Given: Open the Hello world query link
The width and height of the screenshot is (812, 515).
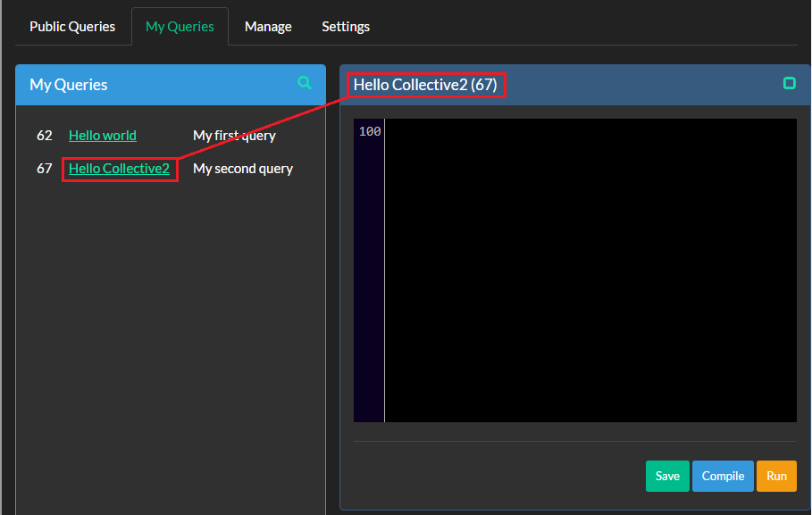Looking at the screenshot, I should [x=103, y=136].
